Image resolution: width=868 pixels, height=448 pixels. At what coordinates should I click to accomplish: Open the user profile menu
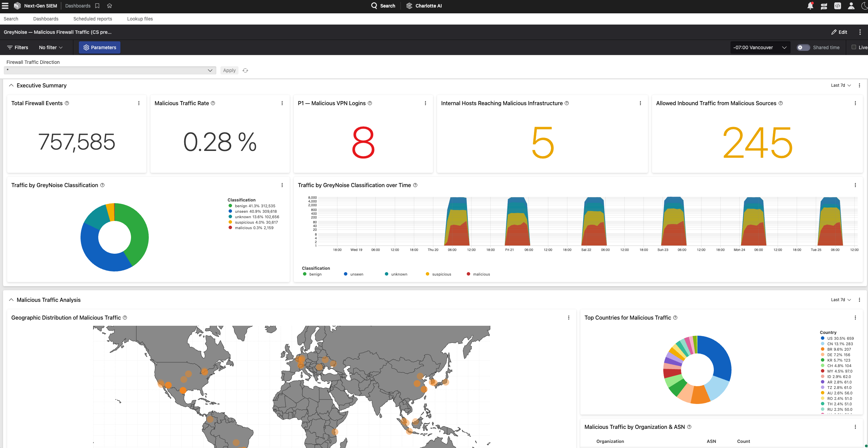pyautogui.click(x=851, y=6)
